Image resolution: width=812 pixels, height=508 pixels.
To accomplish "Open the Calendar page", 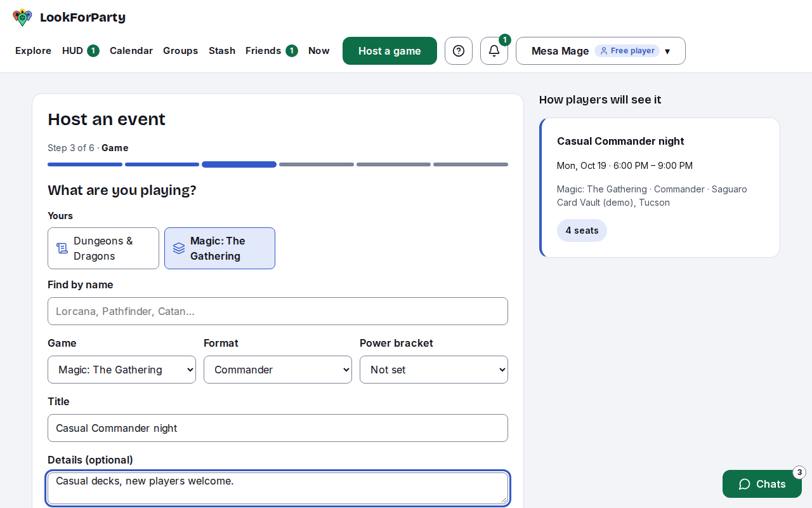I will click(131, 51).
